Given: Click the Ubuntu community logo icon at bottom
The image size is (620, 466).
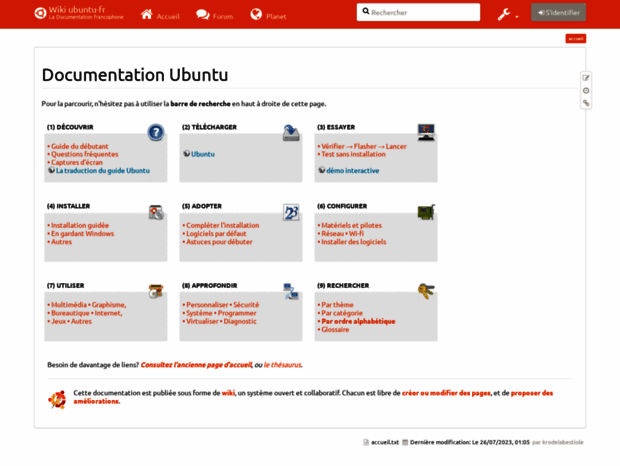Looking at the screenshot, I should [57, 400].
